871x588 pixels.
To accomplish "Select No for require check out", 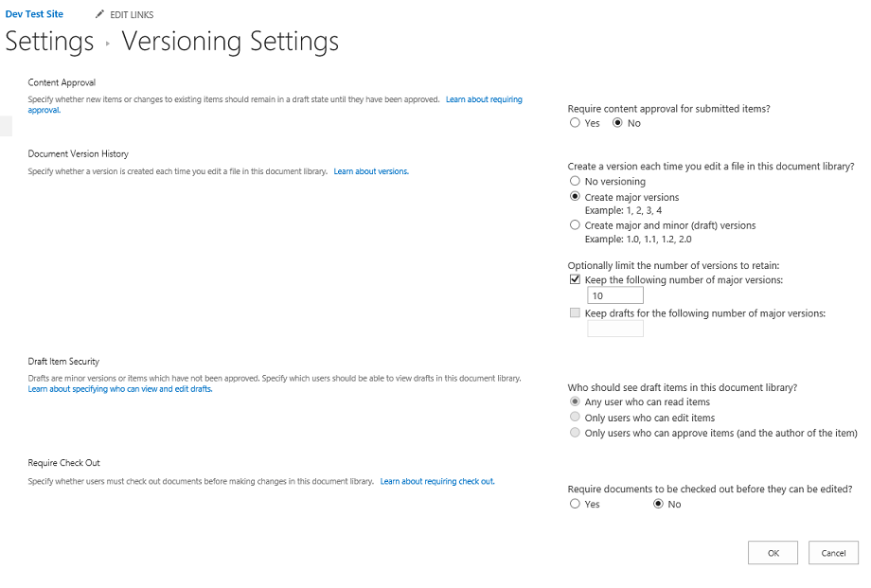I will [658, 505].
